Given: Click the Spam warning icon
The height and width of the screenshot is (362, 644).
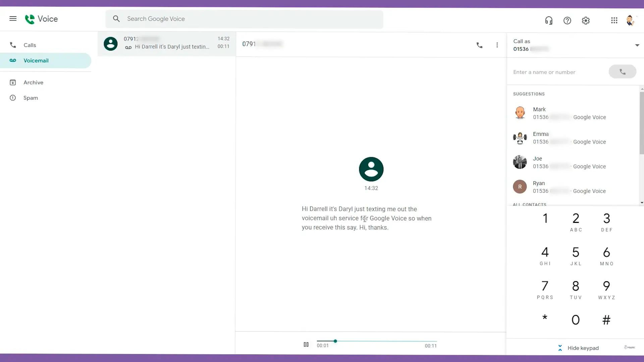Looking at the screenshot, I should [x=13, y=98].
